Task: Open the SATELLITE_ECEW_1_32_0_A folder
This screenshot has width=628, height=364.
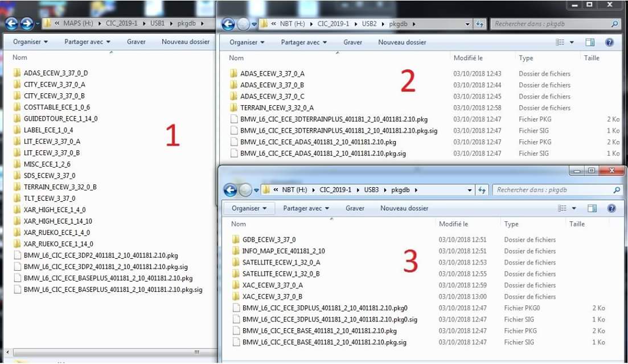Action: coord(281,262)
